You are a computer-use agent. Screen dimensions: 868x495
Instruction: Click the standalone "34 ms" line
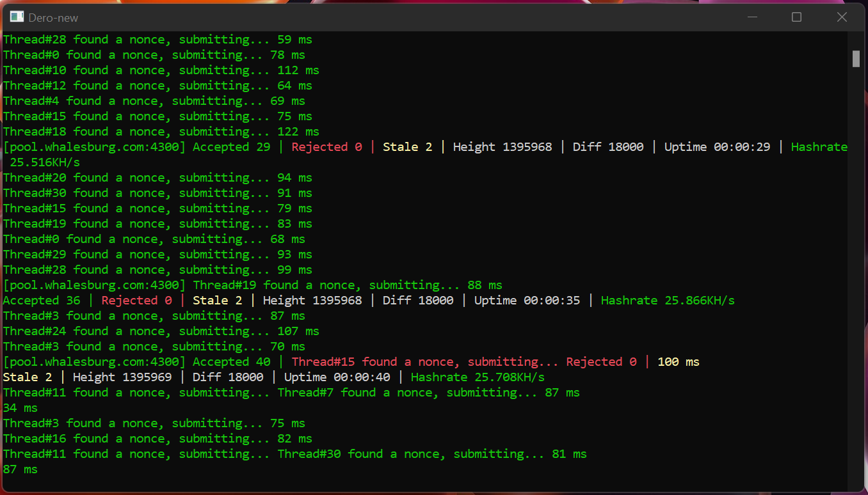(x=20, y=408)
